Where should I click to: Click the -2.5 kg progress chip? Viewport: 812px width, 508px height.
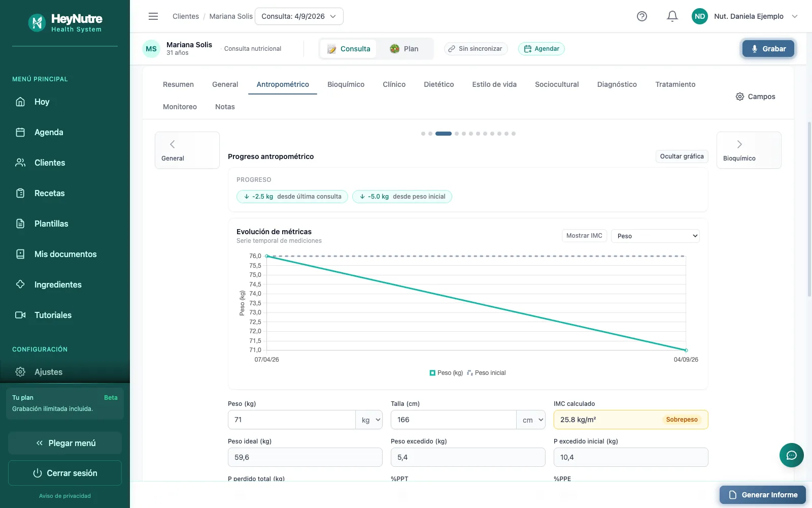coord(292,197)
